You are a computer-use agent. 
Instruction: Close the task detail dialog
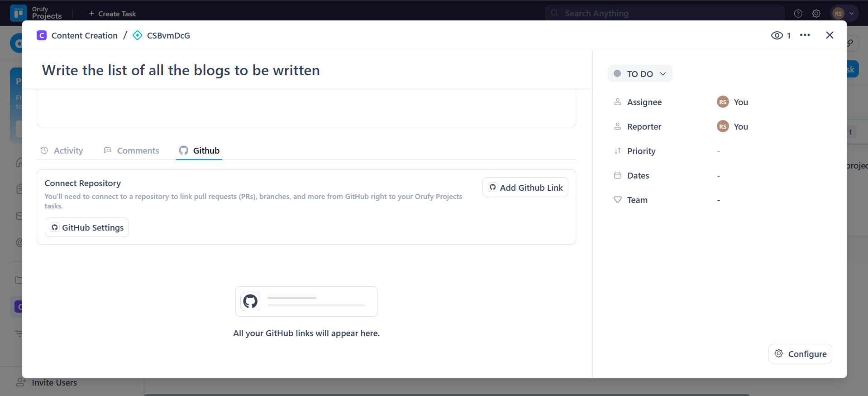click(829, 35)
